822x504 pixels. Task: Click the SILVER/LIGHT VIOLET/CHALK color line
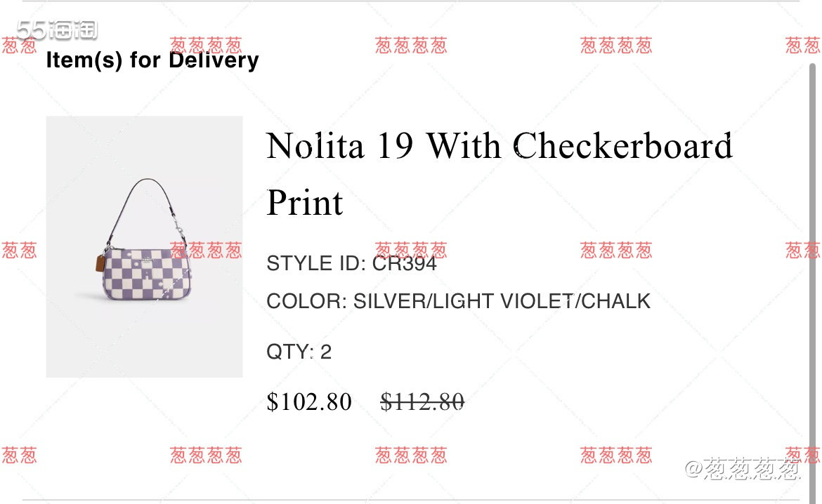point(458,301)
